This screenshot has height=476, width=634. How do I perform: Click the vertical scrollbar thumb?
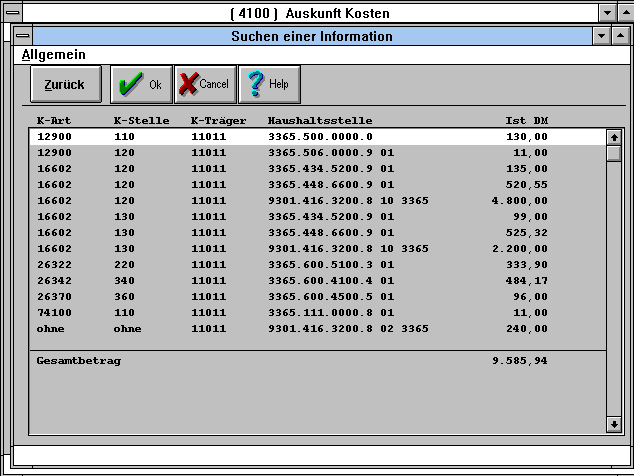613,153
